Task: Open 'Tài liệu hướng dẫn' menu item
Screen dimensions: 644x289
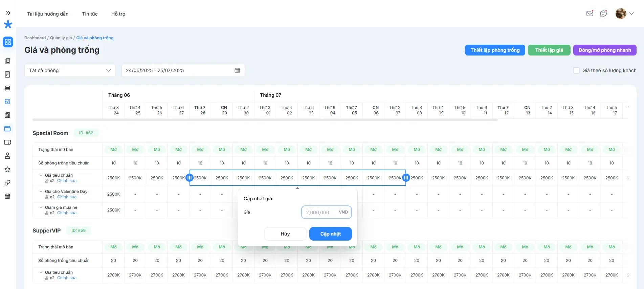Action: coord(48,14)
